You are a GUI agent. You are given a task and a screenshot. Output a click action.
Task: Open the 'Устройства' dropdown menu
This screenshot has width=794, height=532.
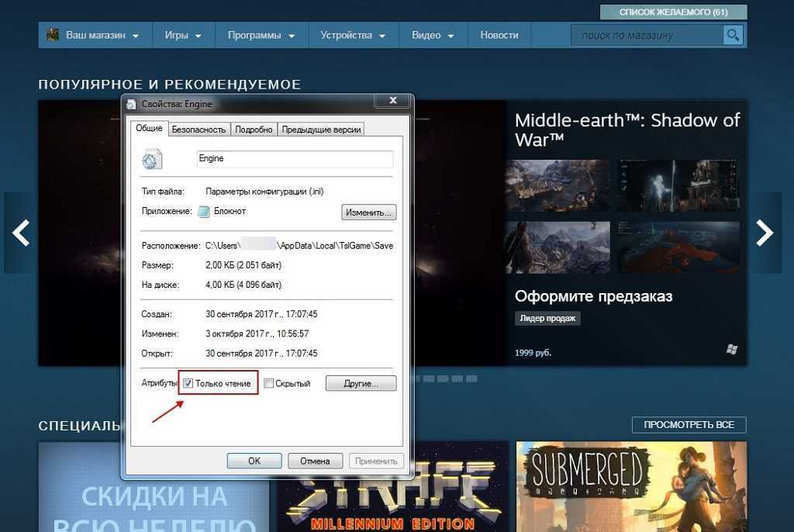(353, 35)
